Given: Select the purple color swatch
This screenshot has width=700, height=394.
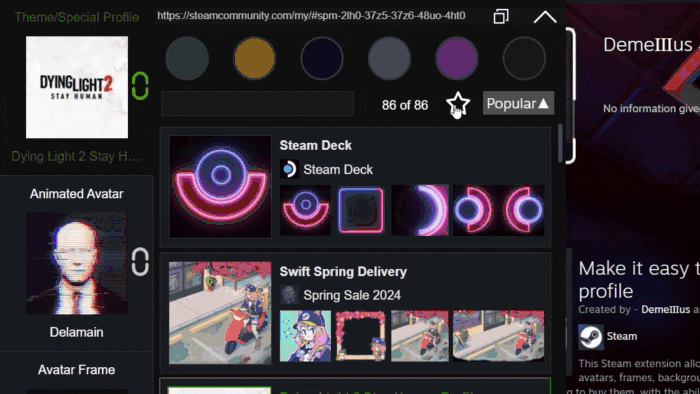Looking at the screenshot, I should (x=457, y=58).
